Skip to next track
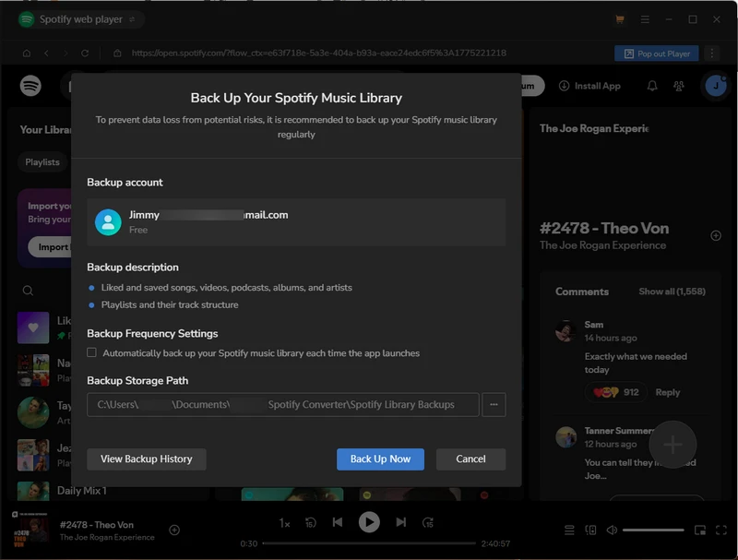The image size is (738, 560). 400,522
